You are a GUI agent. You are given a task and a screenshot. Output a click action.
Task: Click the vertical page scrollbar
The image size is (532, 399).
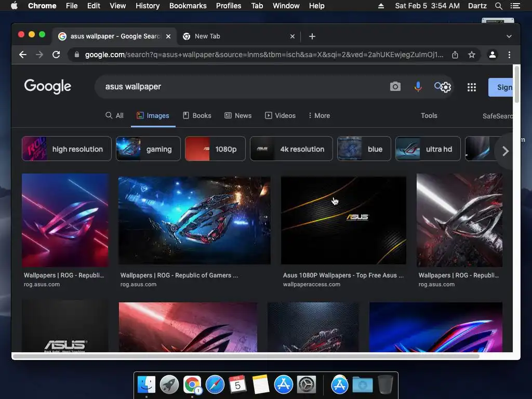516,84
